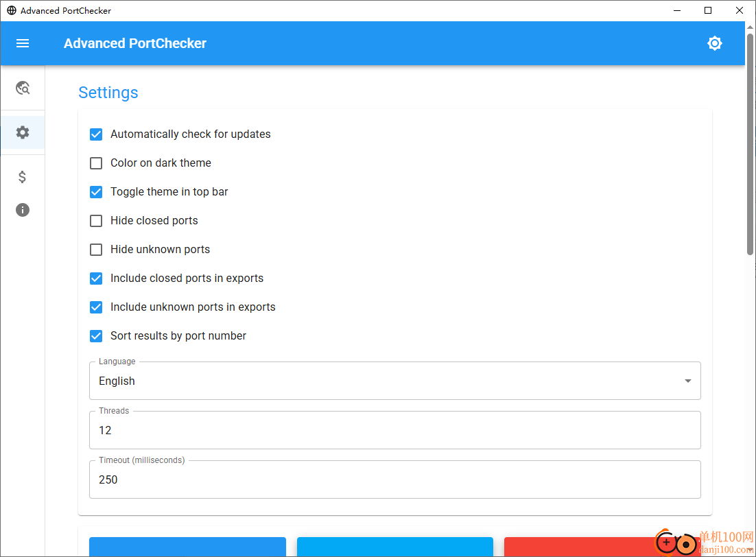Uncheck Toggle theme in top bar
The image size is (756, 557).
[x=96, y=192]
